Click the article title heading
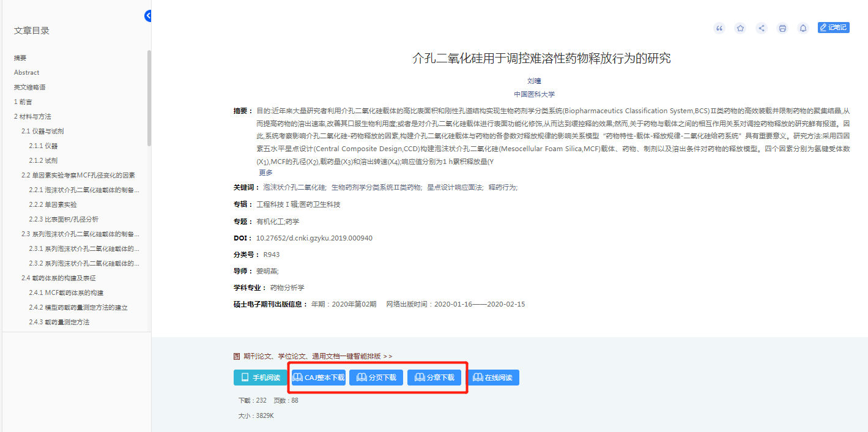 tap(541, 58)
